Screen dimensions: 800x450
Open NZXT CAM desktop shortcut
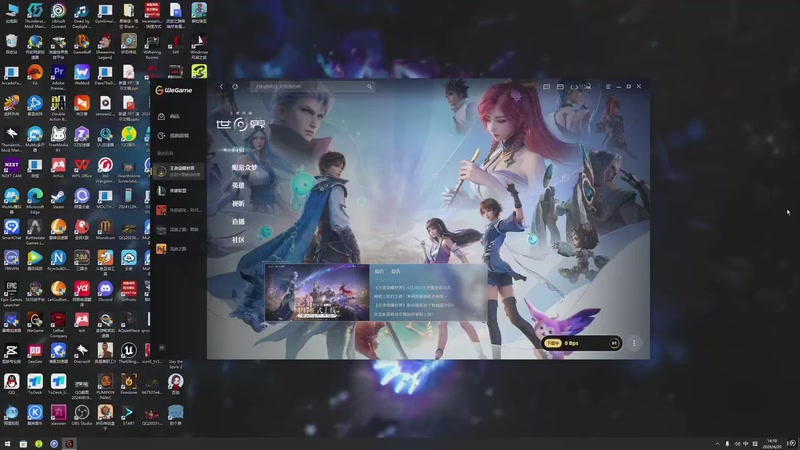pos(11,168)
